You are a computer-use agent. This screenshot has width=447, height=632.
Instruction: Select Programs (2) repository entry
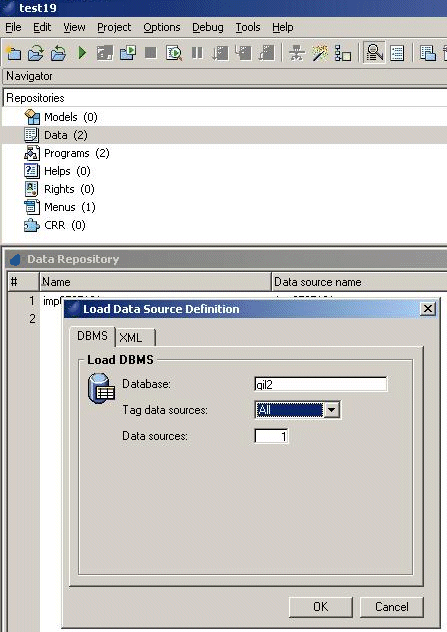(x=77, y=153)
